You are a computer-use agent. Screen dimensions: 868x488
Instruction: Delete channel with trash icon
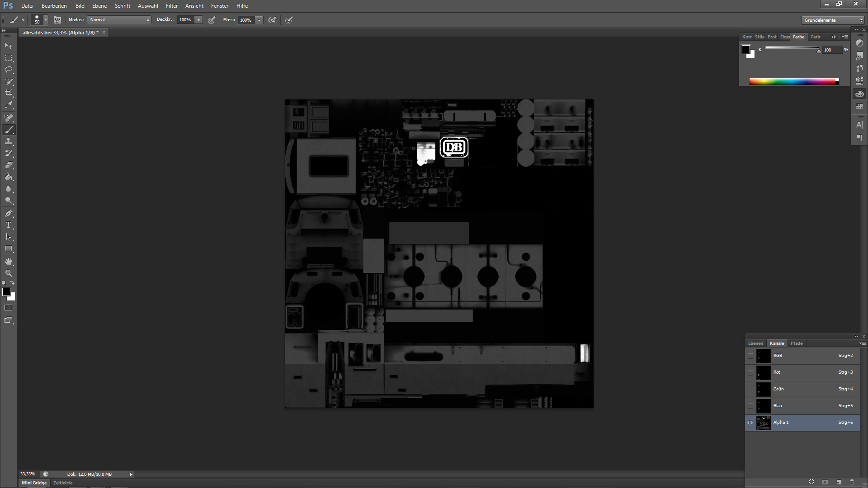852,482
